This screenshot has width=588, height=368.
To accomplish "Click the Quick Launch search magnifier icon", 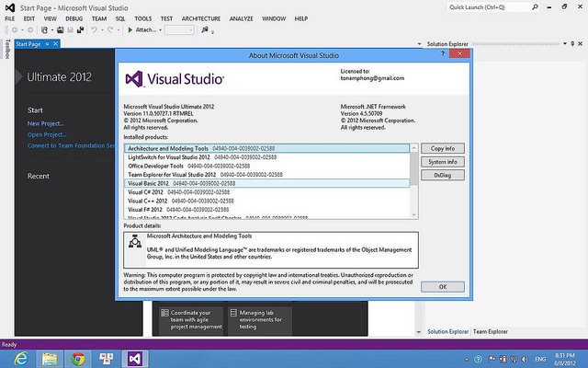I will pyautogui.click(x=535, y=6).
